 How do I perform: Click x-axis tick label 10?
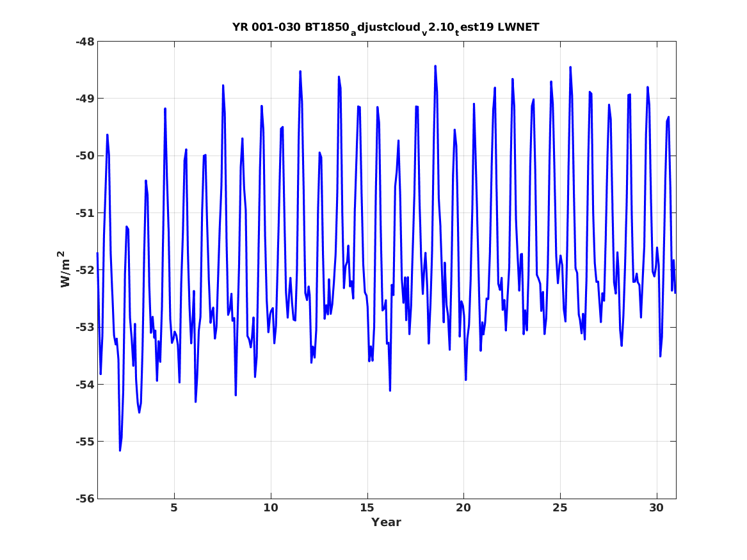pos(271,508)
